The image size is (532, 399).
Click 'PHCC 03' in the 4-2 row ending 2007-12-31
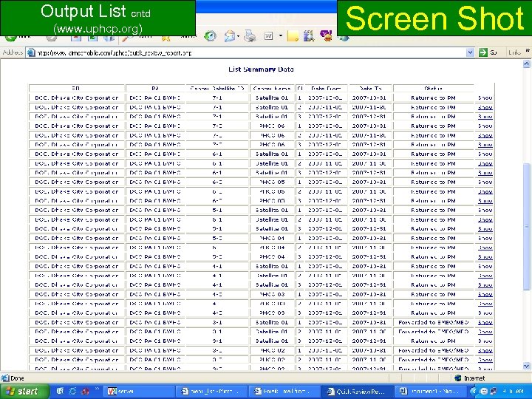pos(272,313)
